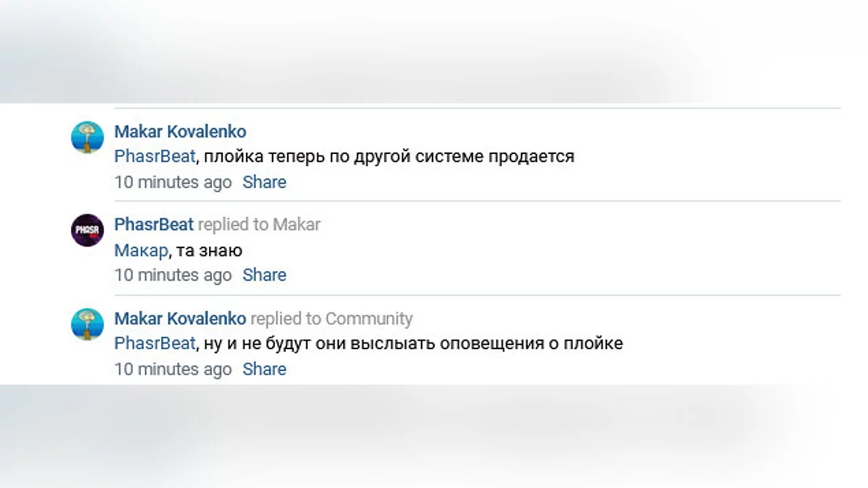868x488 pixels.
Task: Click the PhasrBeat author name on the 'та знаю' reply
Action: point(153,225)
